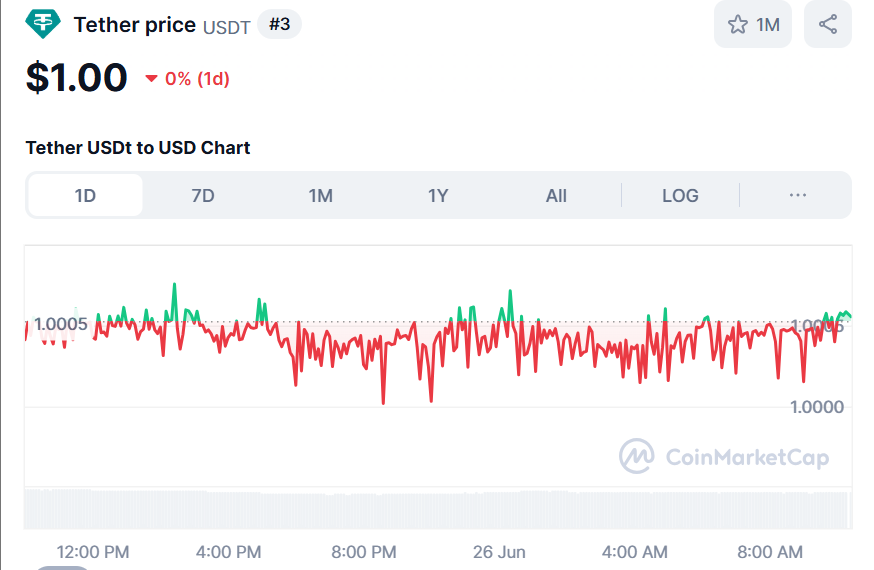874x570 pixels.
Task: Click the 0% (1d) price change indicator
Action: (x=187, y=79)
